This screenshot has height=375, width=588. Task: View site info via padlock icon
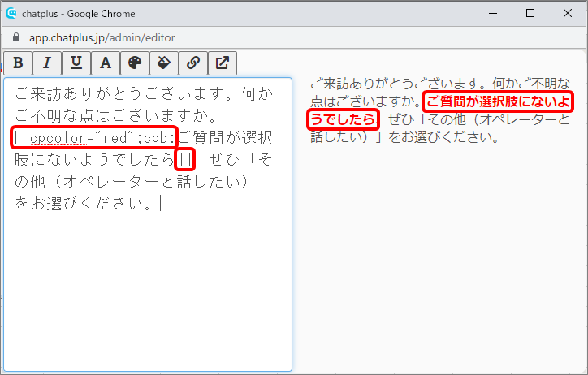[x=15, y=37]
